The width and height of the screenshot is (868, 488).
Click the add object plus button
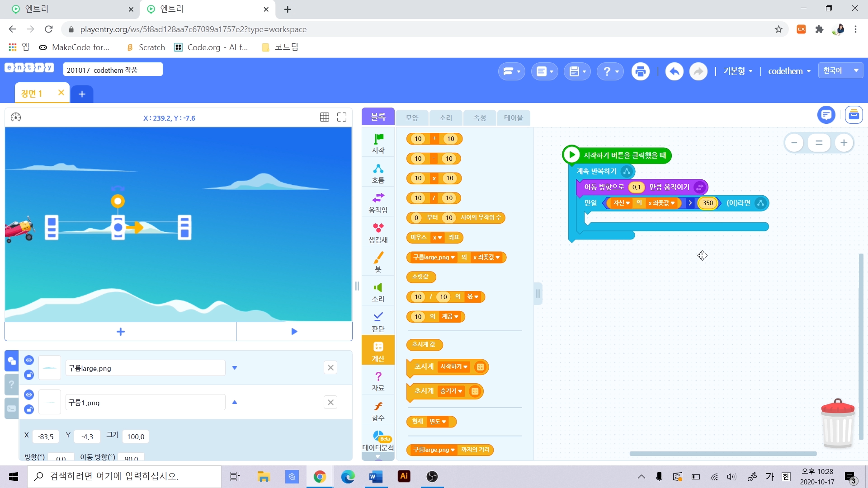coord(120,332)
